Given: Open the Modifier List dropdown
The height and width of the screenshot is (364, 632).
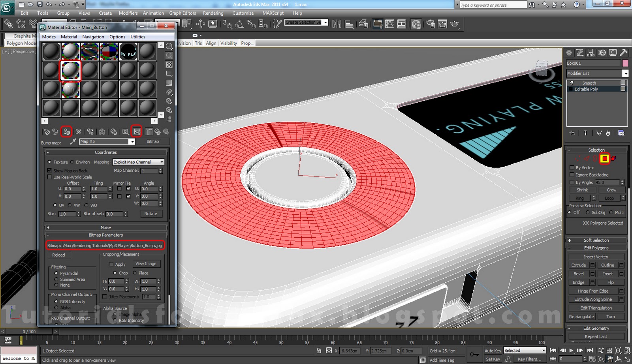Looking at the screenshot, I should pyautogui.click(x=625, y=73).
